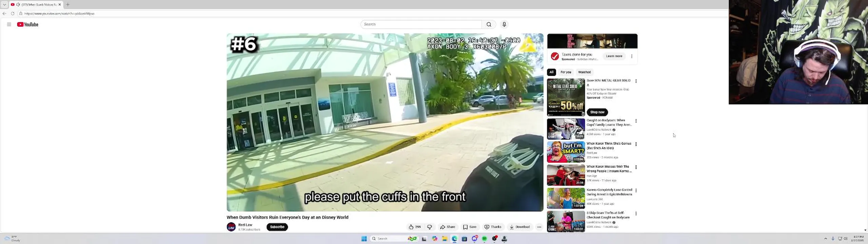Open File Explorer from taskbar
The image size is (868, 244).
(444, 239)
